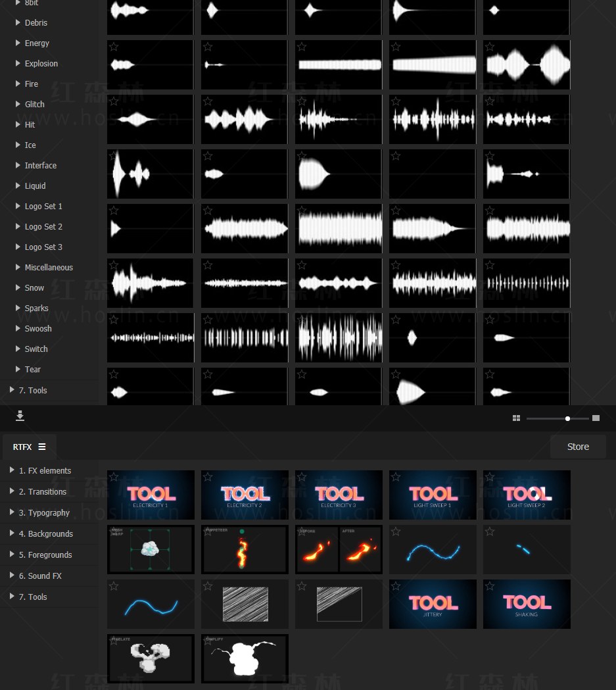Viewport: 616px width, 690px height.
Task: Select the Logo Set 2 category
Action: [43, 227]
